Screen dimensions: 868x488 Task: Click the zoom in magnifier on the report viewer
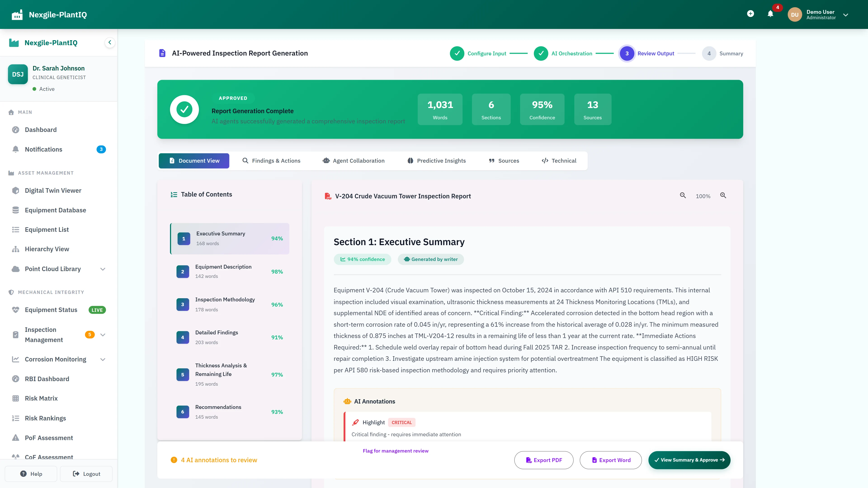click(x=723, y=195)
